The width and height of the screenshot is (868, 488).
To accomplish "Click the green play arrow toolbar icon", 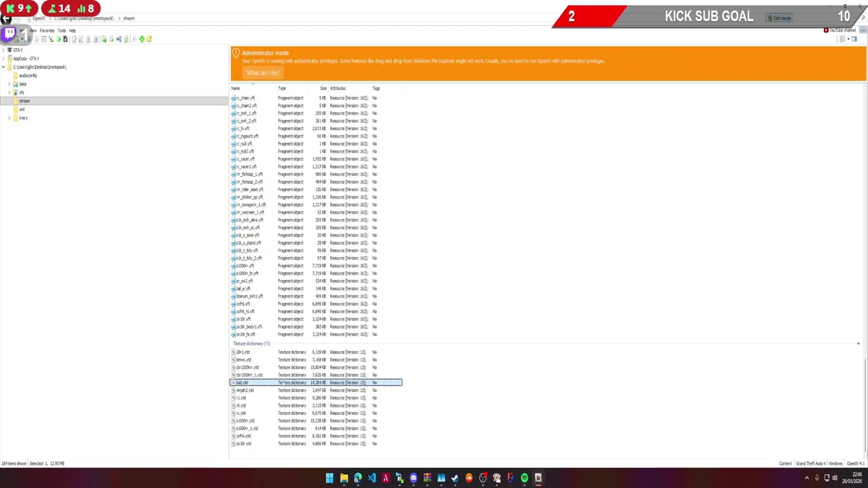I will [x=58, y=39].
